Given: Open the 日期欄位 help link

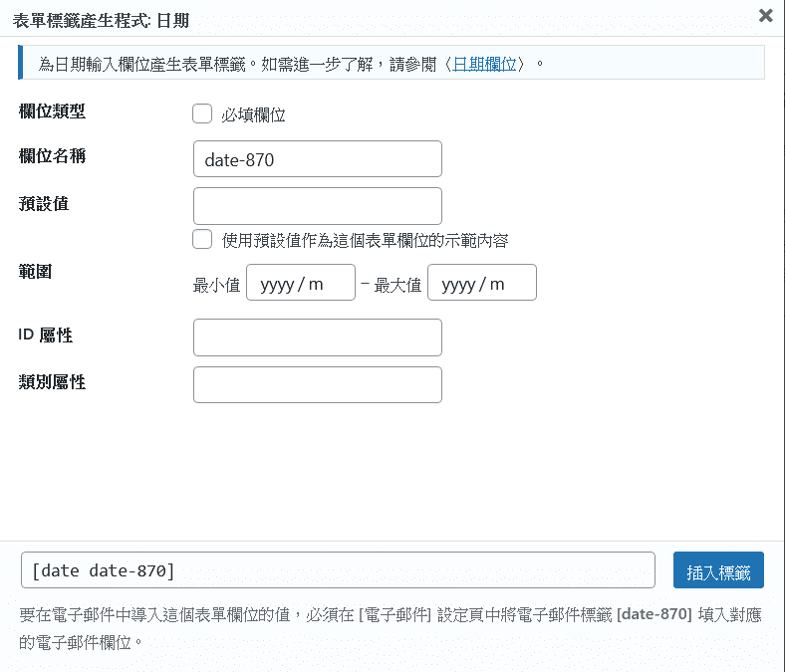Looking at the screenshot, I should click(x=484, y=64).
